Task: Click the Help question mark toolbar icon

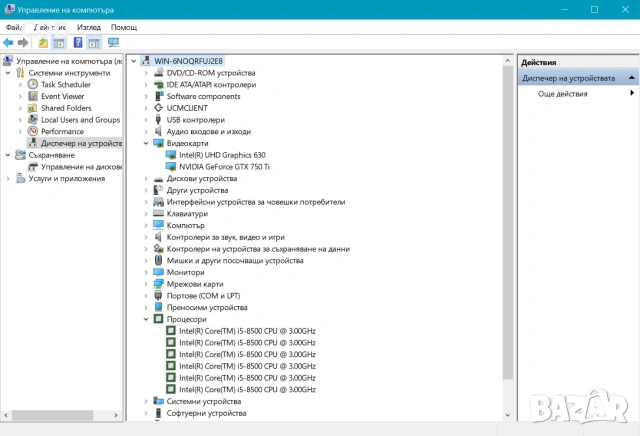Action: coord(78,42)
